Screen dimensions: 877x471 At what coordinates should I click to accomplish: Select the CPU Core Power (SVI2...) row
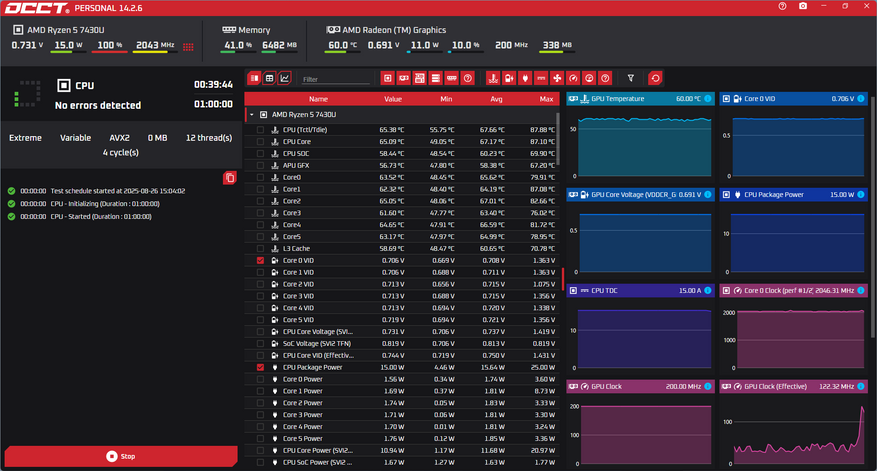[402, 450]
